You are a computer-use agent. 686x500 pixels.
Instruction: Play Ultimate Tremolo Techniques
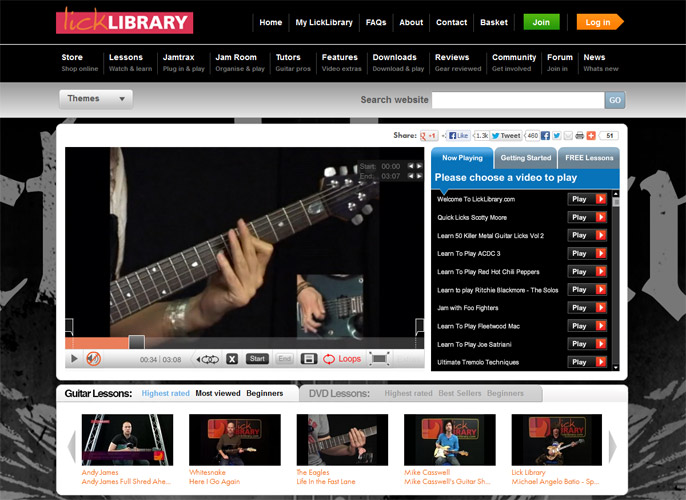click(x=587, y=362)
